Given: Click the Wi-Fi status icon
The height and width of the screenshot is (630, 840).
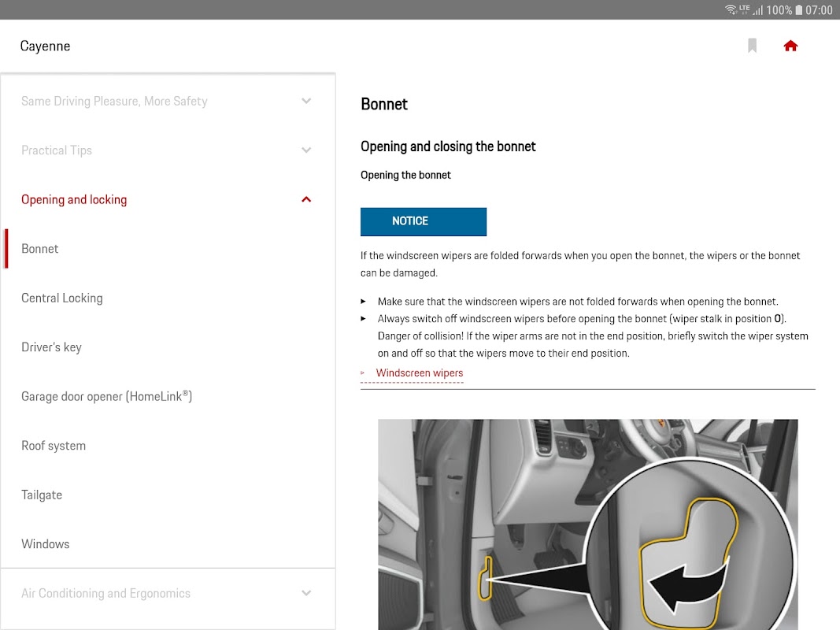Looking at the screenshot, I should point(731,9).
